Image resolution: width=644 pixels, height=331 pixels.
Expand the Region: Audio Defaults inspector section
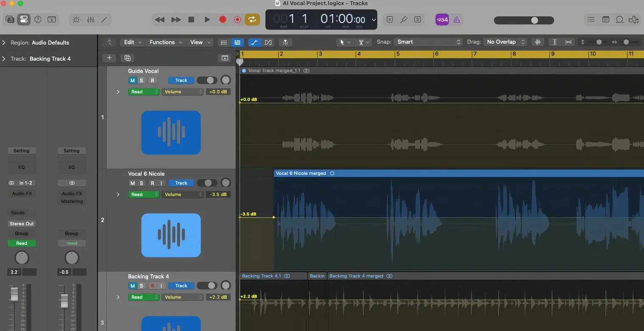tap(4, 42)
